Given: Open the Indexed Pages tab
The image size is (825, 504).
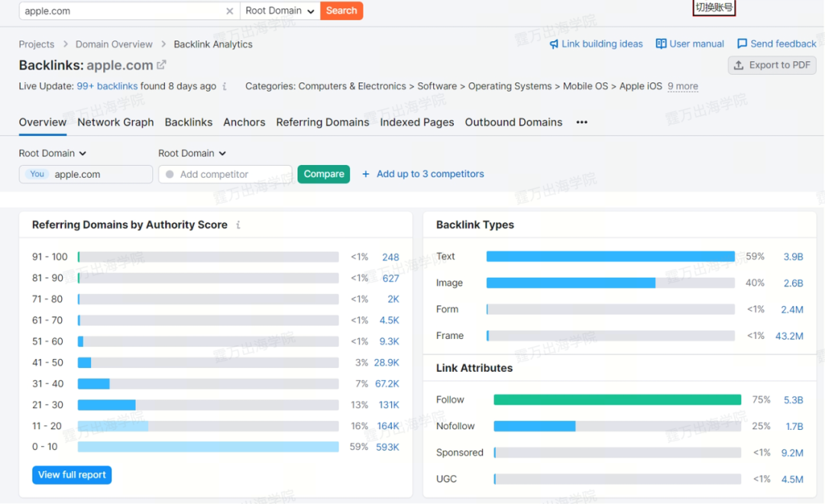Looking at the screenshot, I should 417,122.
